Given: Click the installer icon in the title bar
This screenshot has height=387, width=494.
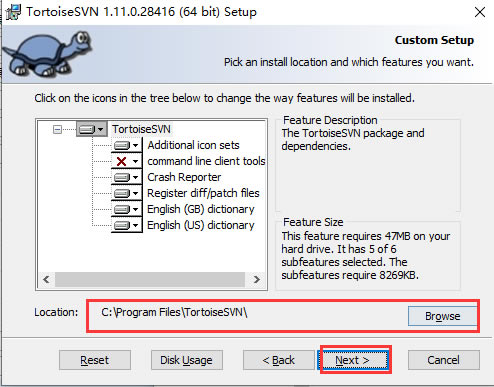Looking at the screenshot, I should point(13,12).
